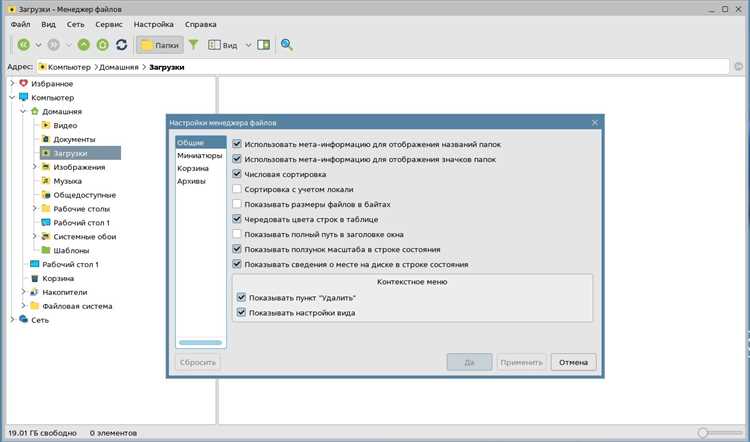The image size is (750, 442).
Task: Click the green filter funnel icon
Action: click(193, 45)
